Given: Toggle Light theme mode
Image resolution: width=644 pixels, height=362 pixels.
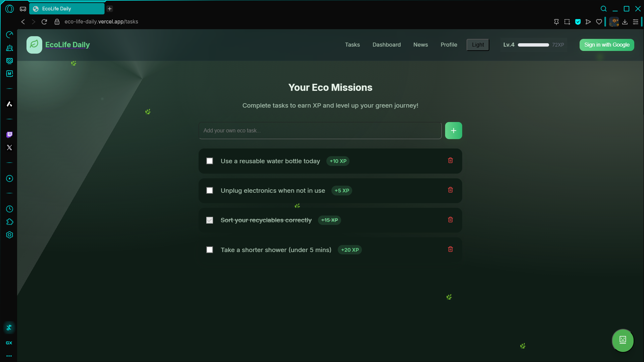Looking at the screenshot, I should point(478,45).
